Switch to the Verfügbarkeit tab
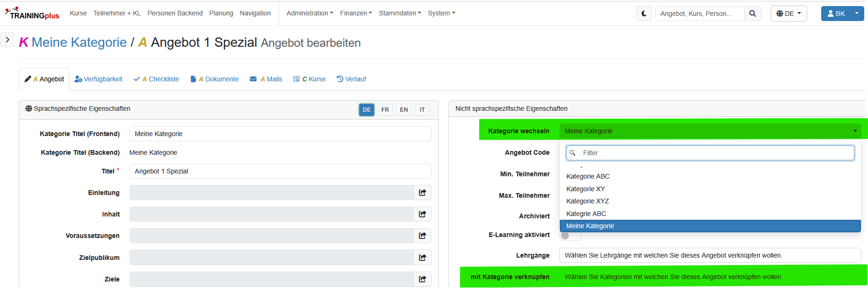The height and width of the screenshot is (288, 868). pos(99,79)
